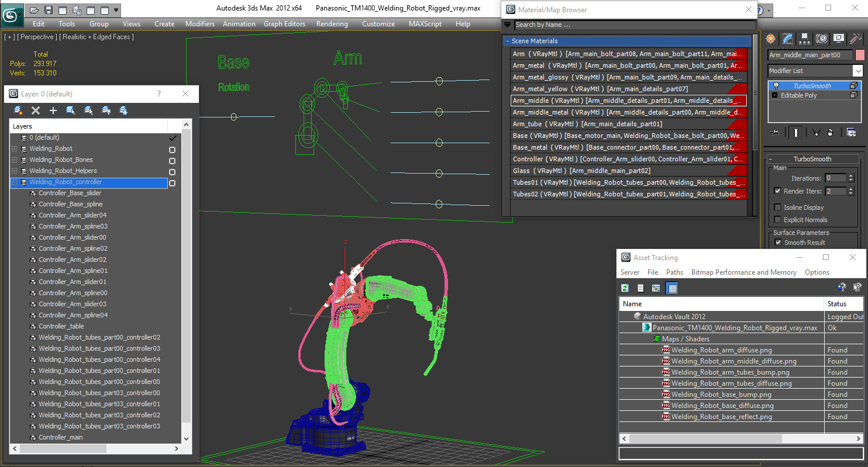
Task: Click viewport [ + ] label
Action: coord(9,37)
